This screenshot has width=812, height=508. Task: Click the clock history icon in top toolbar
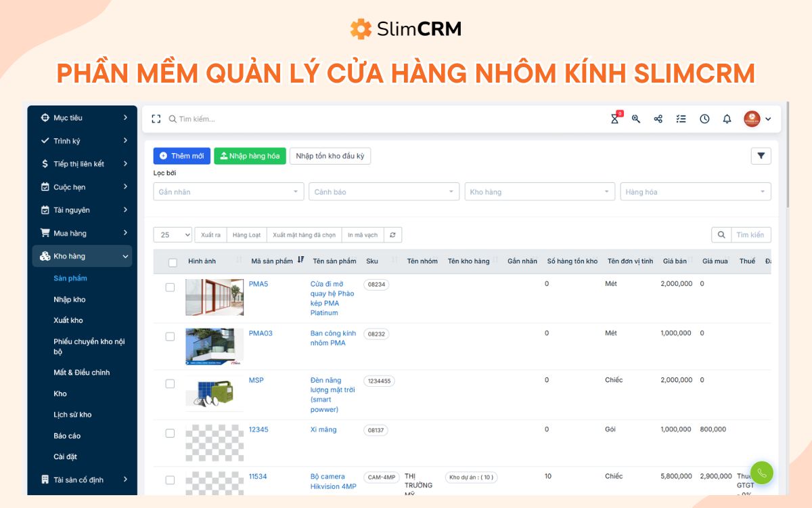coord(704,119)
